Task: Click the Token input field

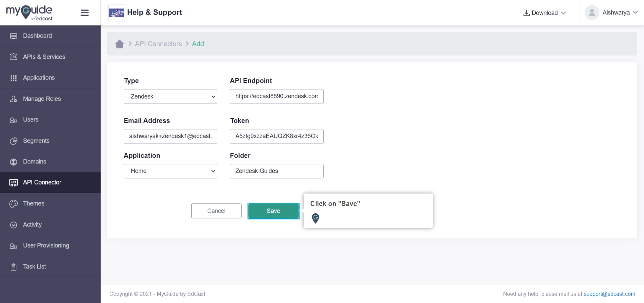Action: [x=277, y=136]
